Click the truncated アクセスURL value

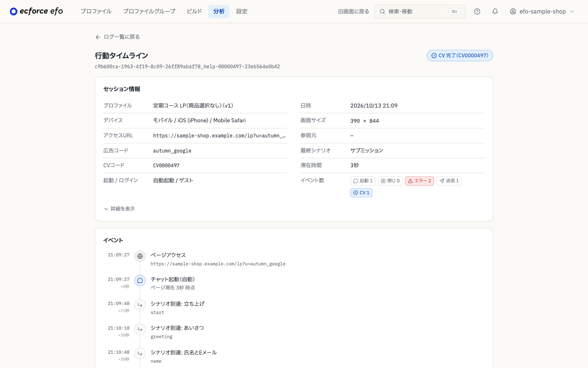coord(219,136)
